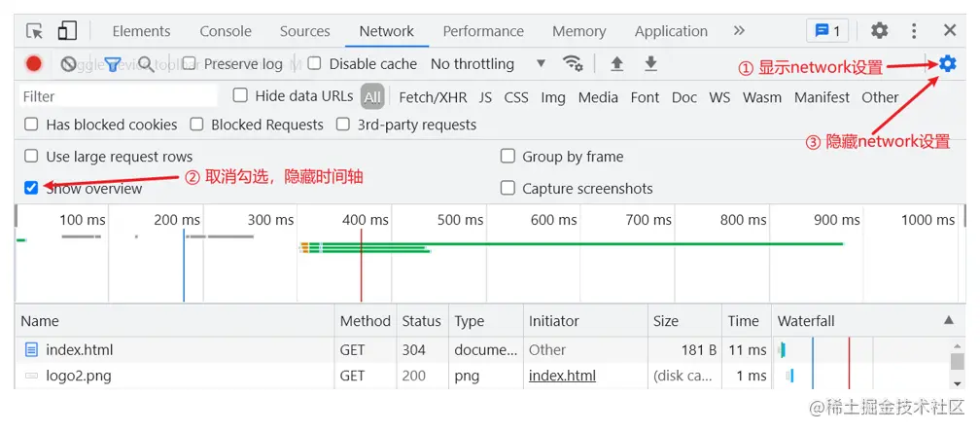Open the DevTools three-dot customize menu

914,30
